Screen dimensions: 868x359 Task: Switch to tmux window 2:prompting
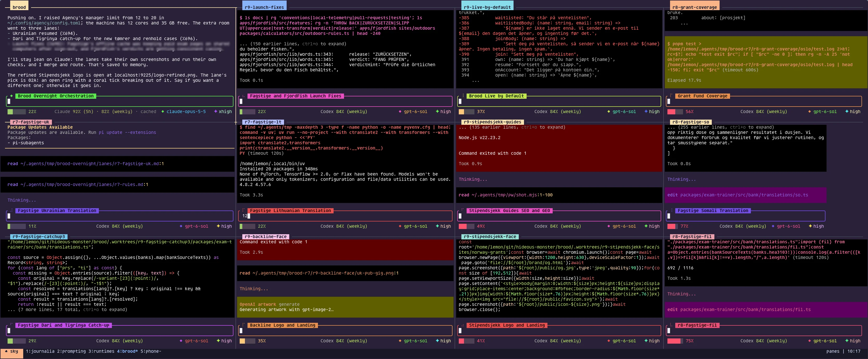(71, 352)
